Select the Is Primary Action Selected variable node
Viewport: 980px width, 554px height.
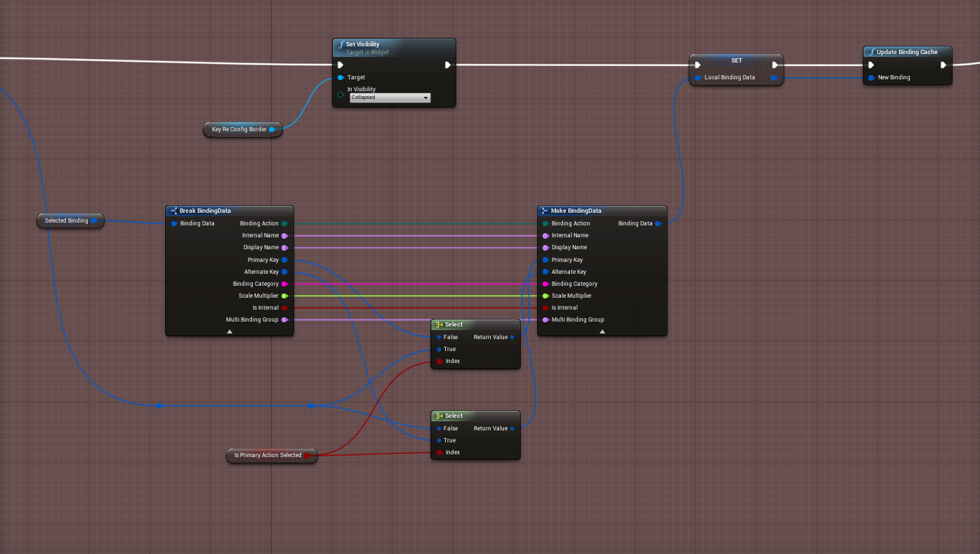click(272, 456)
